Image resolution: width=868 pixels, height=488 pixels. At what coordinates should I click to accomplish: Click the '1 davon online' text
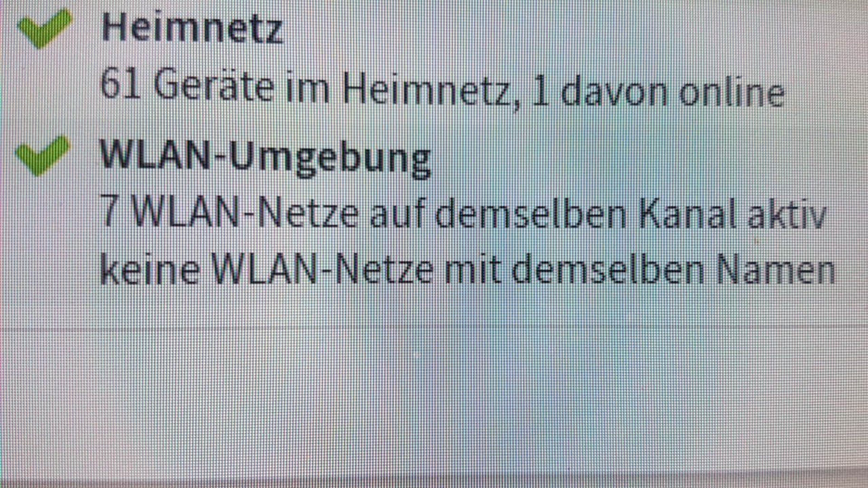tap(659, 90)
